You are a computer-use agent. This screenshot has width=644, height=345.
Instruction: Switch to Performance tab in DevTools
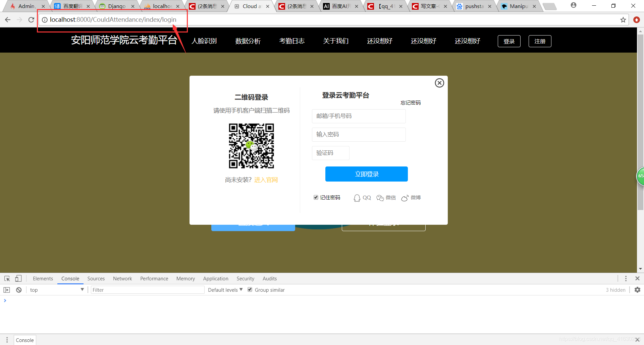(x=154, y=278)
